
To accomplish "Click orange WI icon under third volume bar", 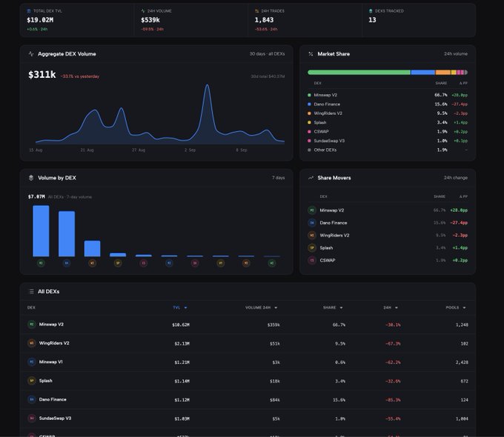I will point(92,263).
